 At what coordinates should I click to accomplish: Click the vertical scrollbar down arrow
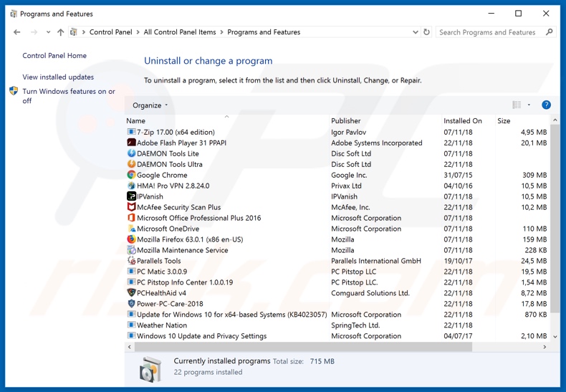point(555,336)
